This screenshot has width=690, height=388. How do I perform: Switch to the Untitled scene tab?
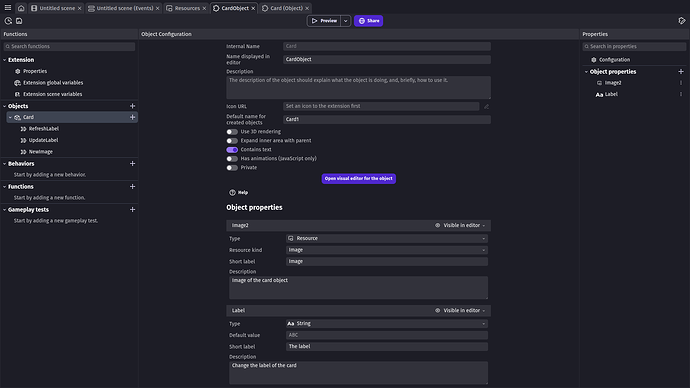point(56,8)
